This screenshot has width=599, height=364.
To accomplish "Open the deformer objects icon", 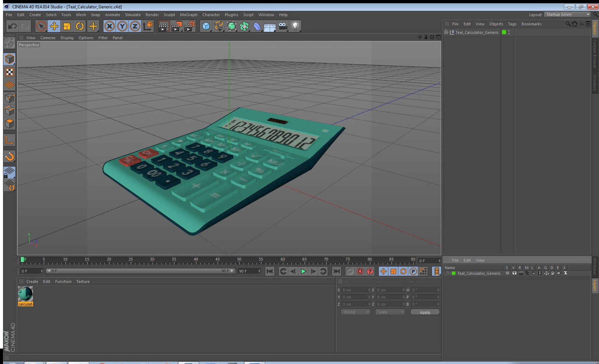I will coord(257,26).
